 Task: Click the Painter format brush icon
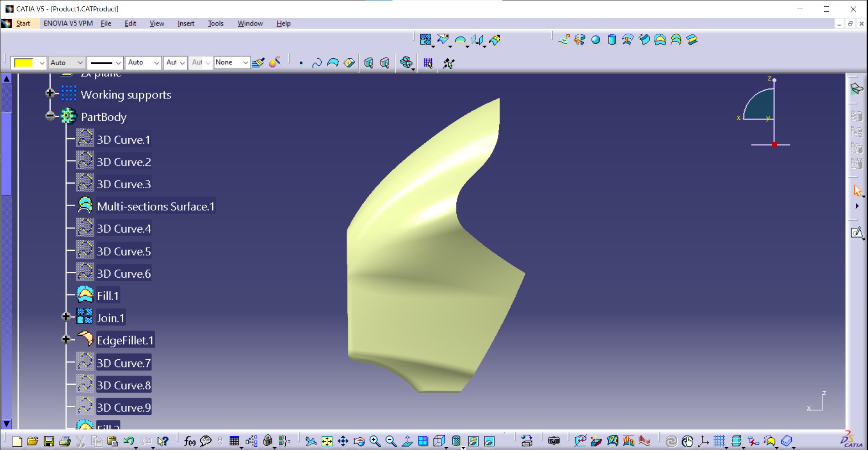tap(258, 62)
